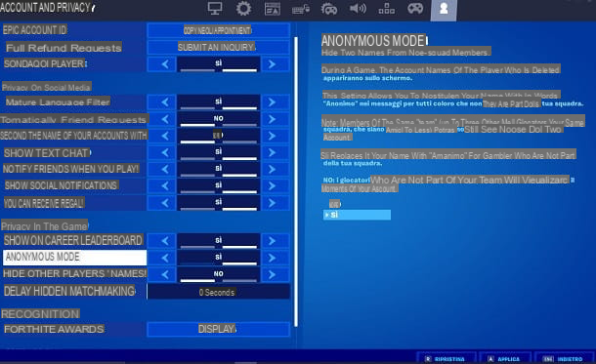Image resolution: width=596 pixels, height=364 pixels.
Task: Select the Anonymous Mode setting row
Action: tap(74, 258)
